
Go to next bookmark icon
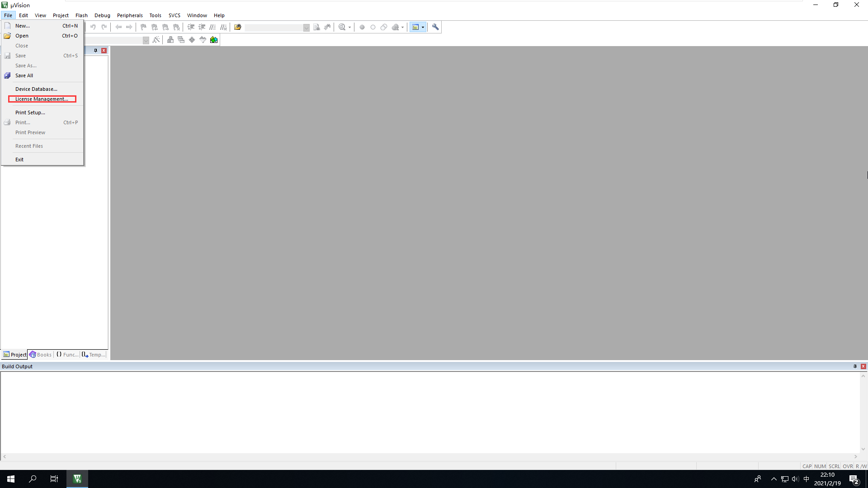165,27
